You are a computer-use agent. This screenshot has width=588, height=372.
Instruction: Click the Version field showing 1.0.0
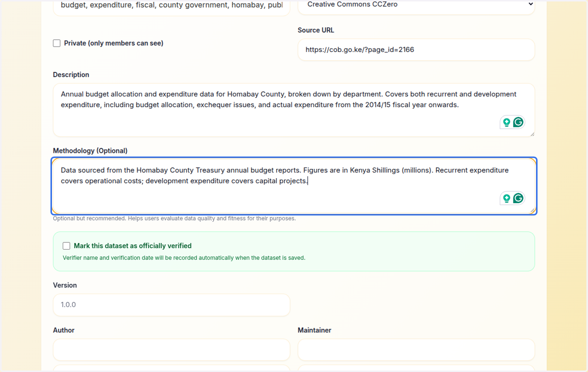171,305
